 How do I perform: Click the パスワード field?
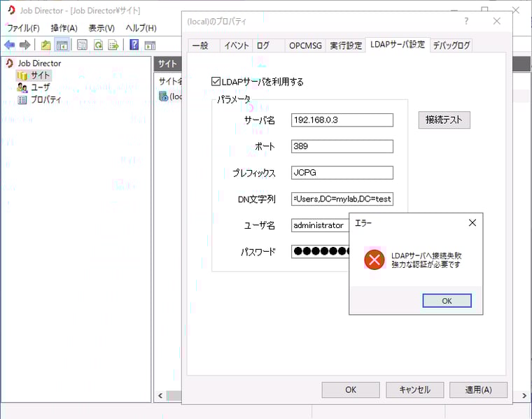click(x=320, y=252)
